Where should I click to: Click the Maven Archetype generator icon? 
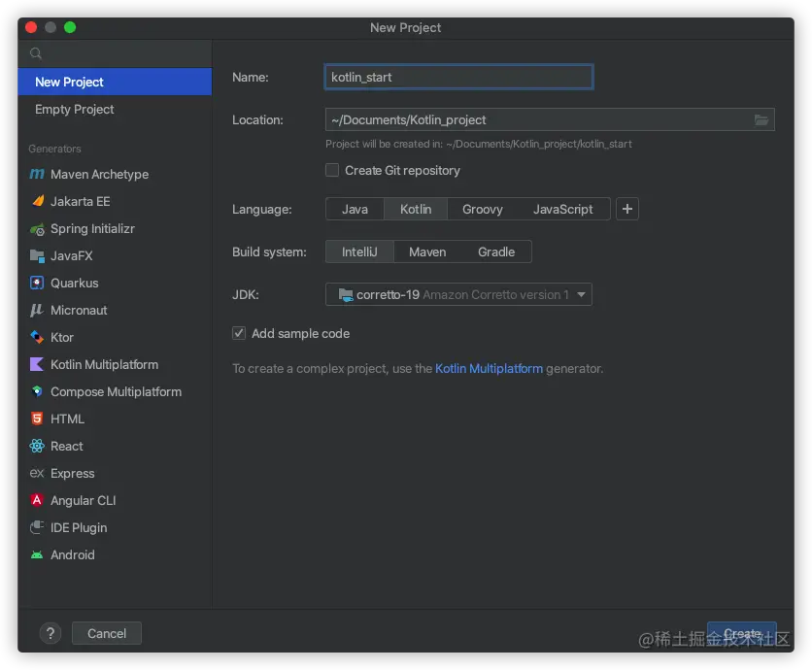(37, 174)
